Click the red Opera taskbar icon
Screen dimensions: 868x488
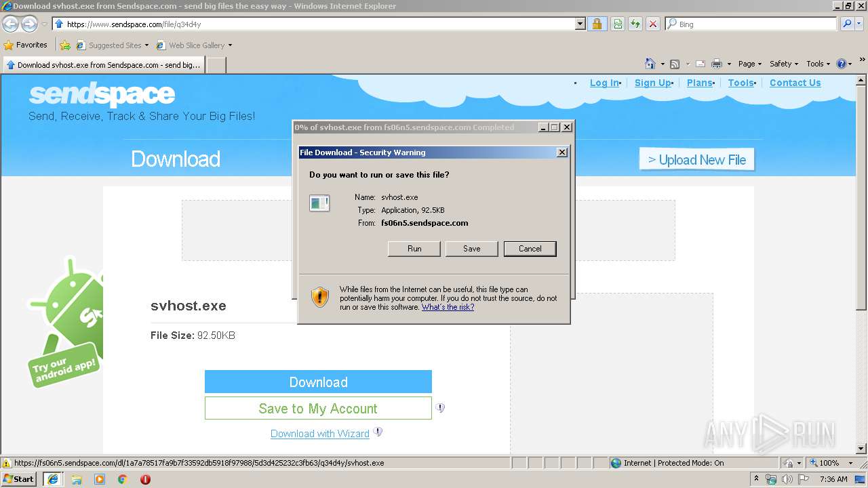145,479
